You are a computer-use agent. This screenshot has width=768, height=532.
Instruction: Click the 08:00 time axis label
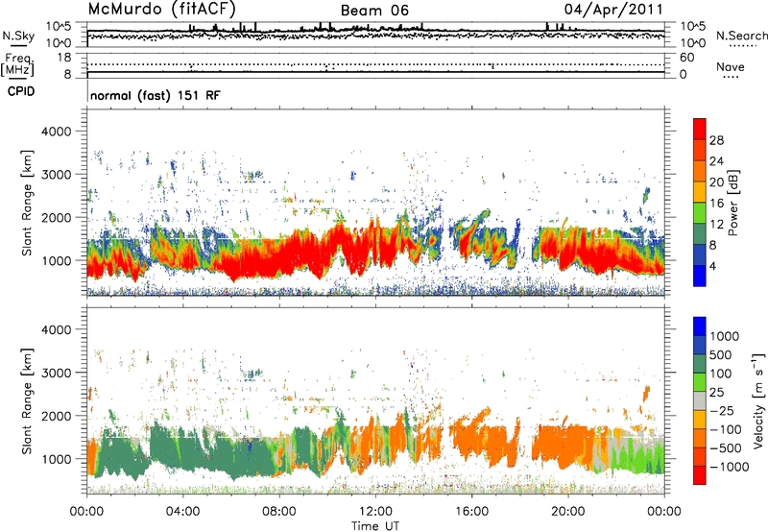click(279, 512)
